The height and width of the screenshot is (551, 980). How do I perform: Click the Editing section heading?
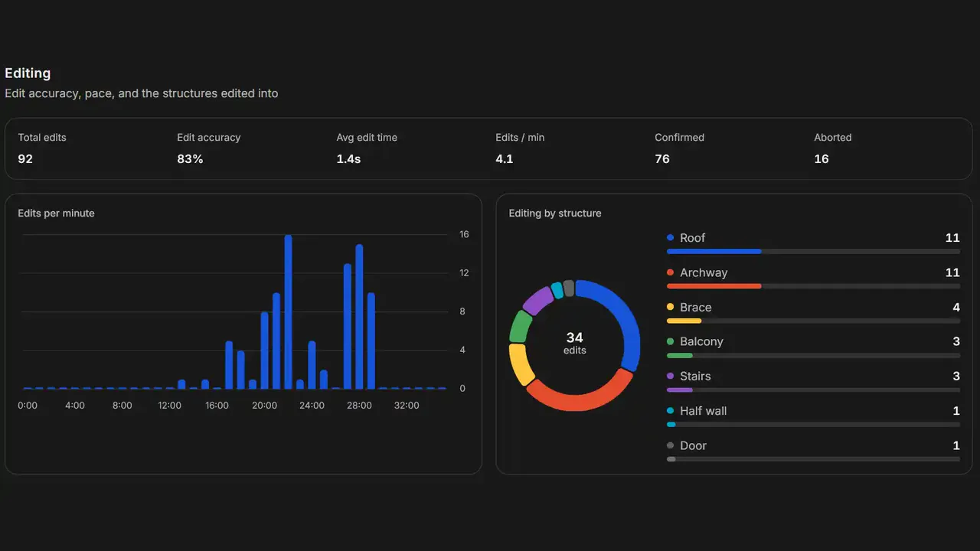pos(28,73)
